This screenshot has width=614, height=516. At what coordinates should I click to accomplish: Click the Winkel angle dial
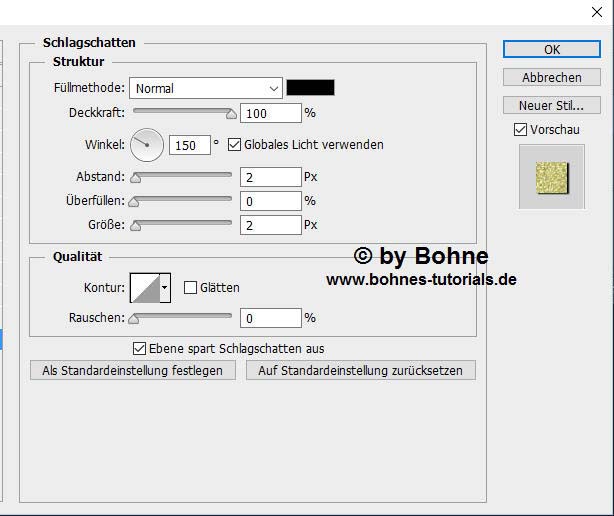click(147, 145)
